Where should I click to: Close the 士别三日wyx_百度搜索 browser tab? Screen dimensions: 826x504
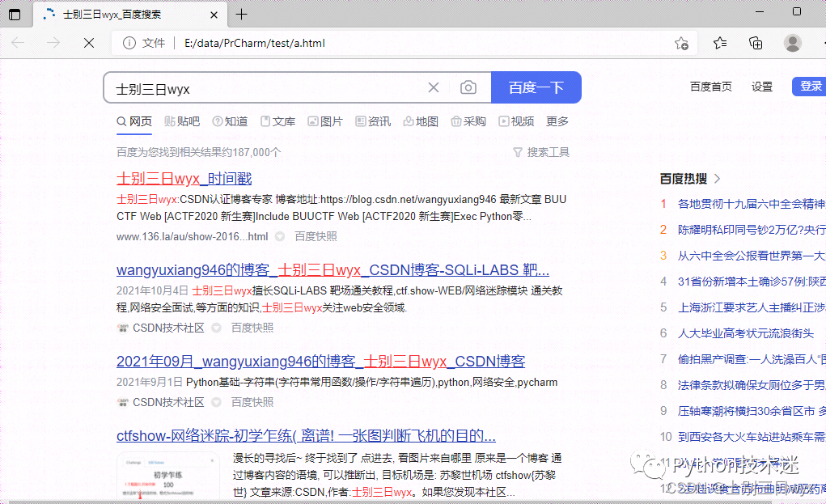tap(214, 15)
